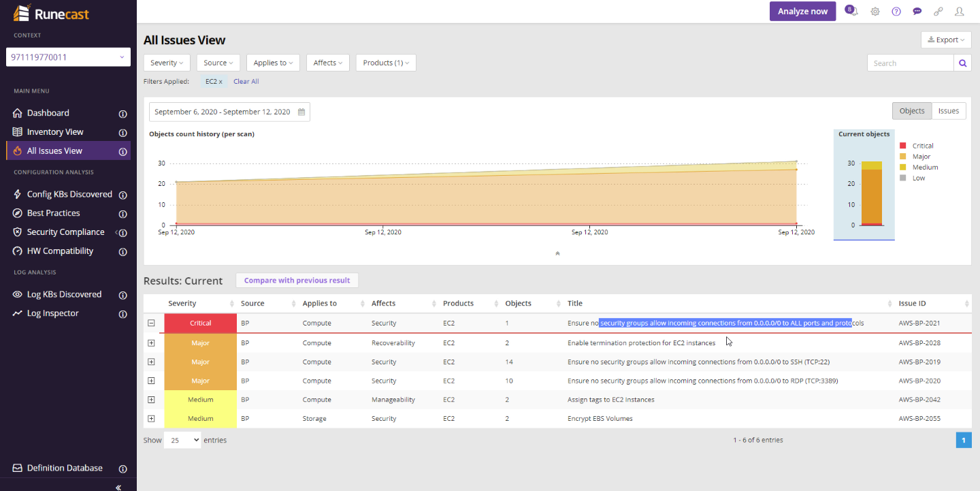The width and height of the screenshot is (980, 491).
Task: Collapse the sidebar with double chevron
Action: point(118,487)
